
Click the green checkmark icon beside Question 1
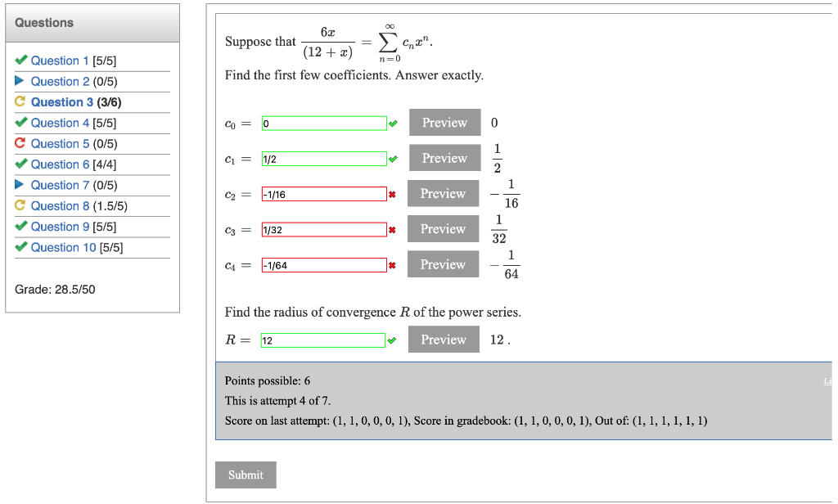coord(22,60)
